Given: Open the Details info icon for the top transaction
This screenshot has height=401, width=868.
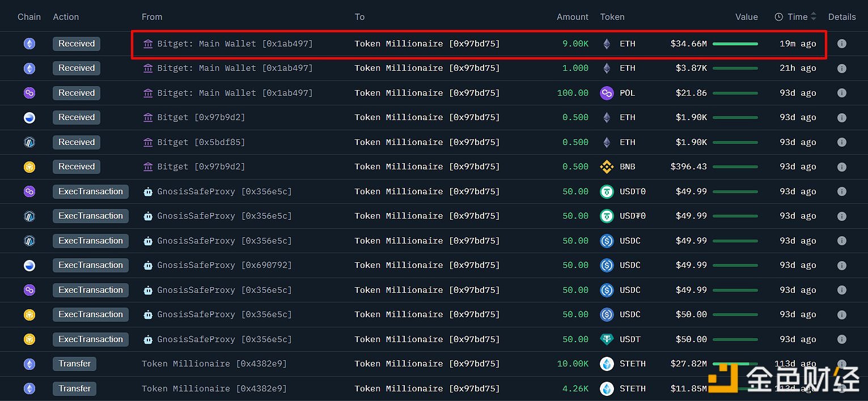Looking at the screenshot, I should [842, 44].
